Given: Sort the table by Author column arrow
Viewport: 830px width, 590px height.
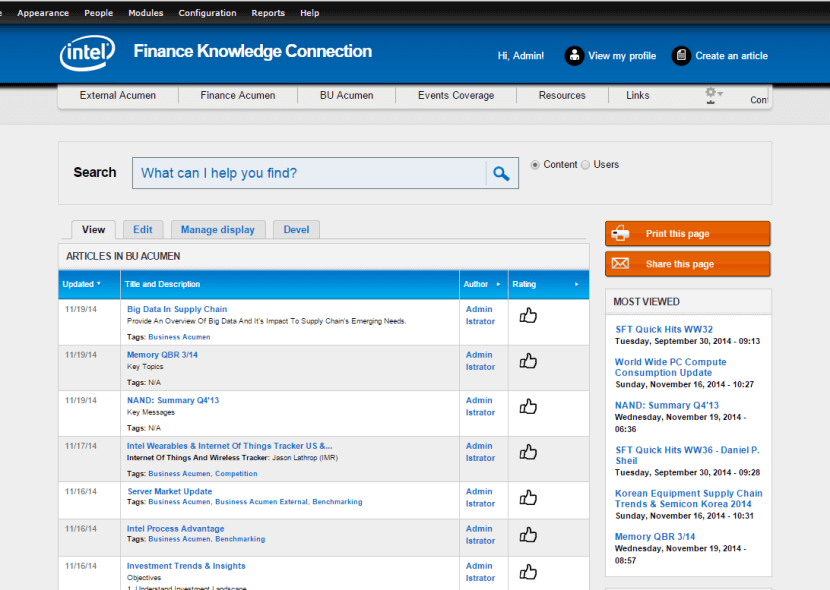Looking at the screenshot, I should (498, 284).
